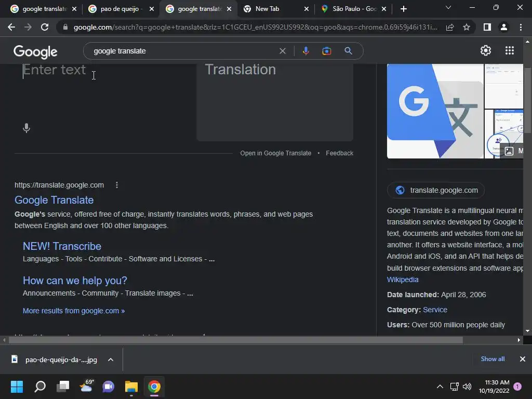This screenshot has width=532, height=399.
Task: Open the NEW! Transcribe sitelink
Action: click(x=62, y=246)
